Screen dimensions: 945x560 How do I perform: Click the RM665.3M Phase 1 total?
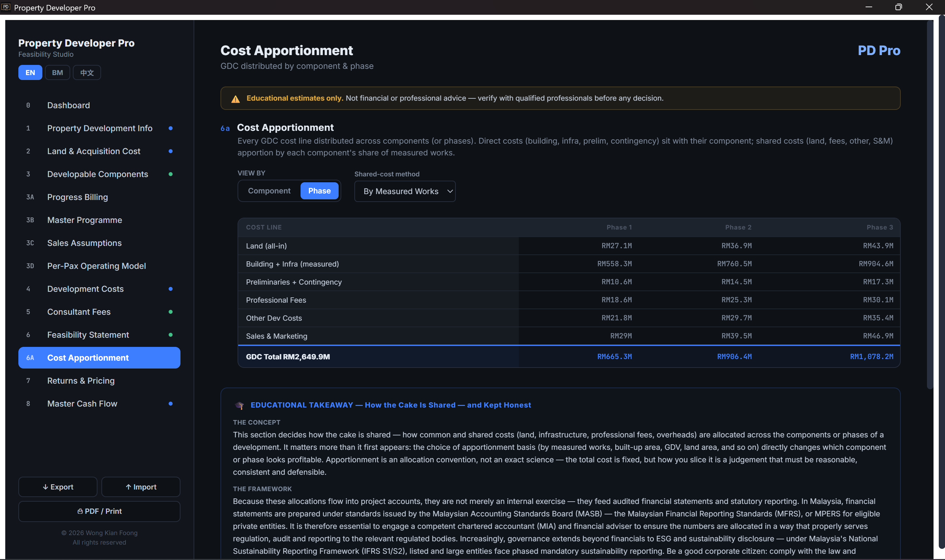[614, 357]
